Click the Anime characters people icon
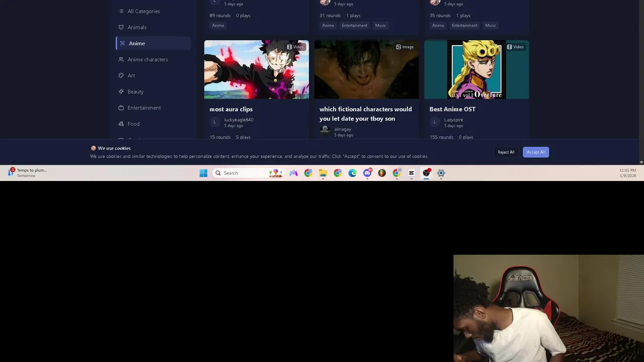The image size is (644, 362). point(121,59)
